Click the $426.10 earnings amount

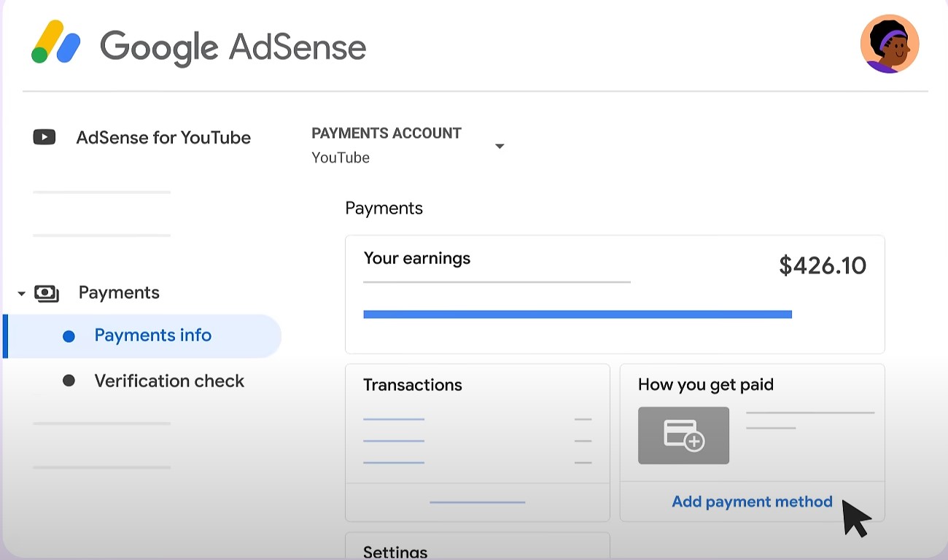[823, 265]
